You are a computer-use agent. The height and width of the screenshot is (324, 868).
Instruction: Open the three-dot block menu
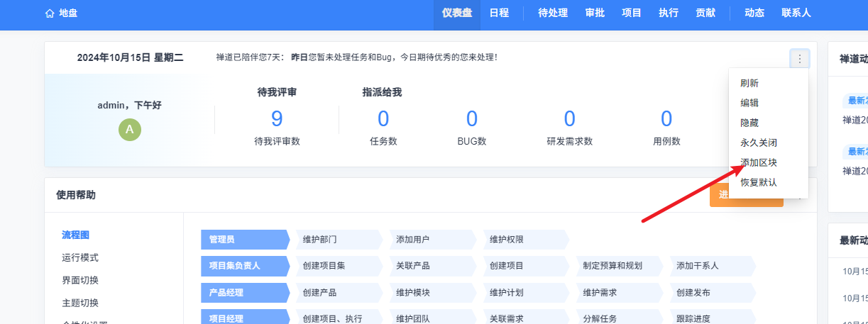[x=800, y=58]
